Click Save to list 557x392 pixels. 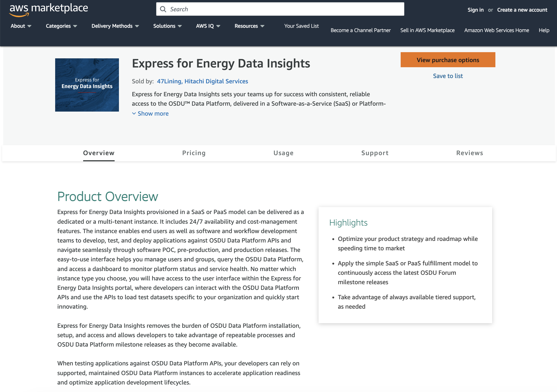tap(448, 76)
